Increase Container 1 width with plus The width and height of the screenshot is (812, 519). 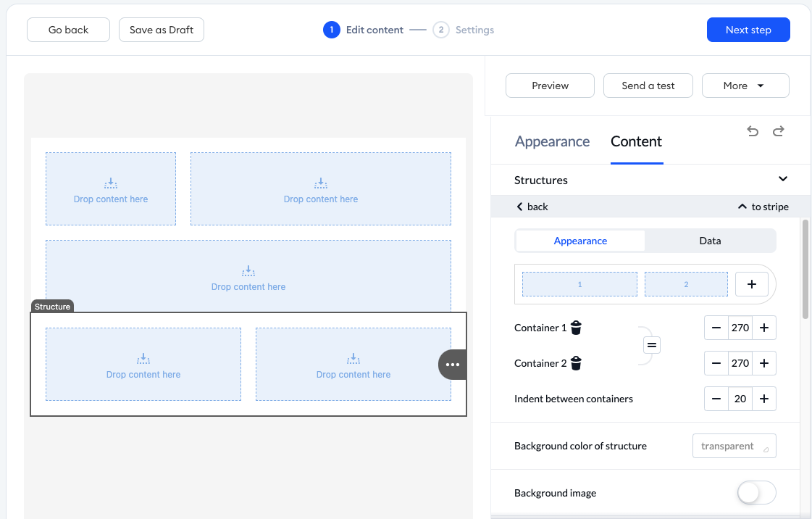click(764, 328)
